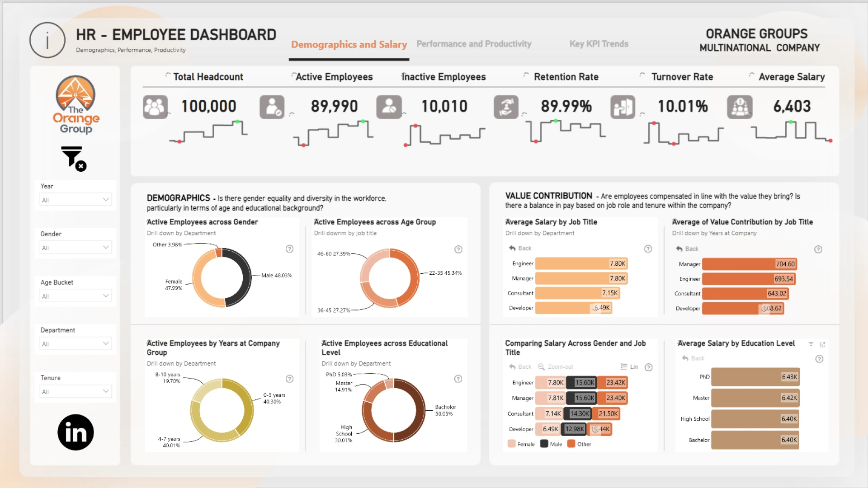Viewport: 868px width, 488px height.
Task: Click Back on Average Salary by Job Title
Action: [520, 248]
